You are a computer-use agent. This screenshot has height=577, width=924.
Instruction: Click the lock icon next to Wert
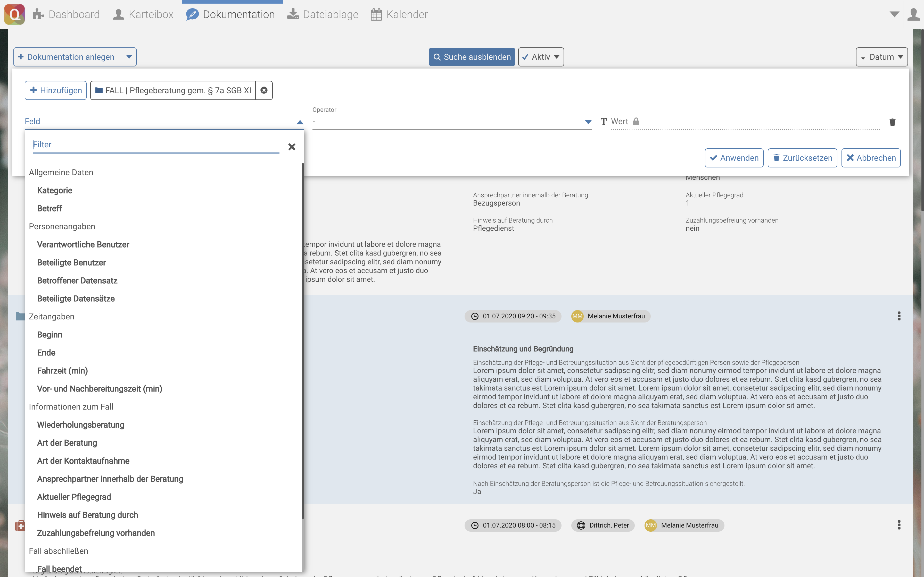pos(636,121)
